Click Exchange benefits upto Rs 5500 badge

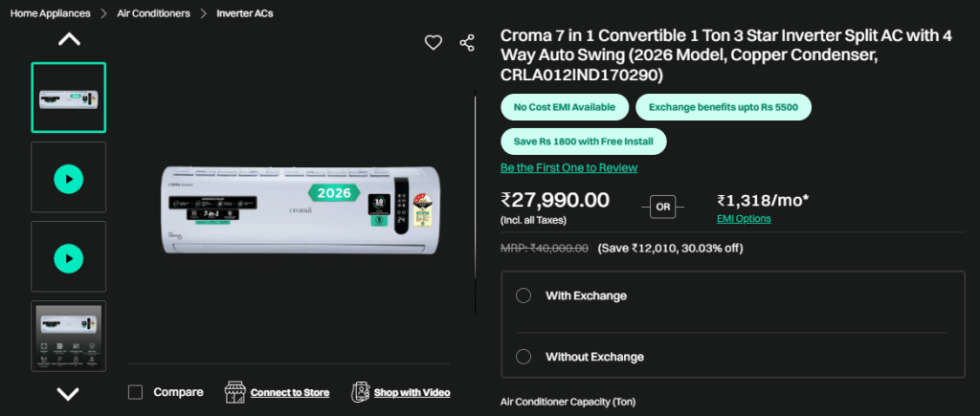pyautogui.click(x=724, y=106)
